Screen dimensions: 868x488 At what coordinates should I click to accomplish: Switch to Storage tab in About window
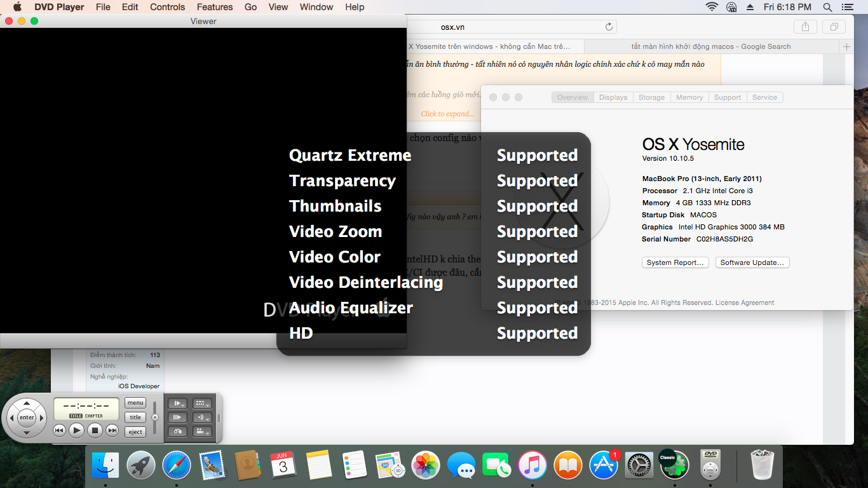pyautogui.click(x=651, y=97)
